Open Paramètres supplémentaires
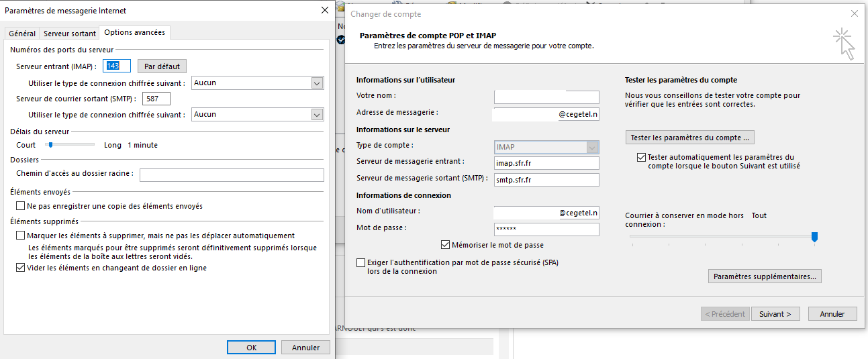Viewport: 868px width, 359px height. (765, 276)
